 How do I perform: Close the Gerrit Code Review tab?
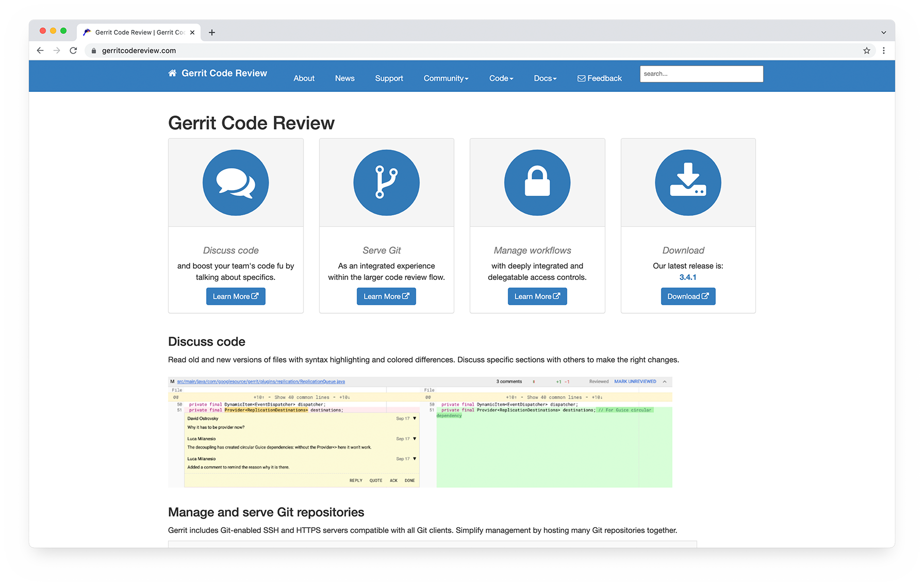click(192, 32)
